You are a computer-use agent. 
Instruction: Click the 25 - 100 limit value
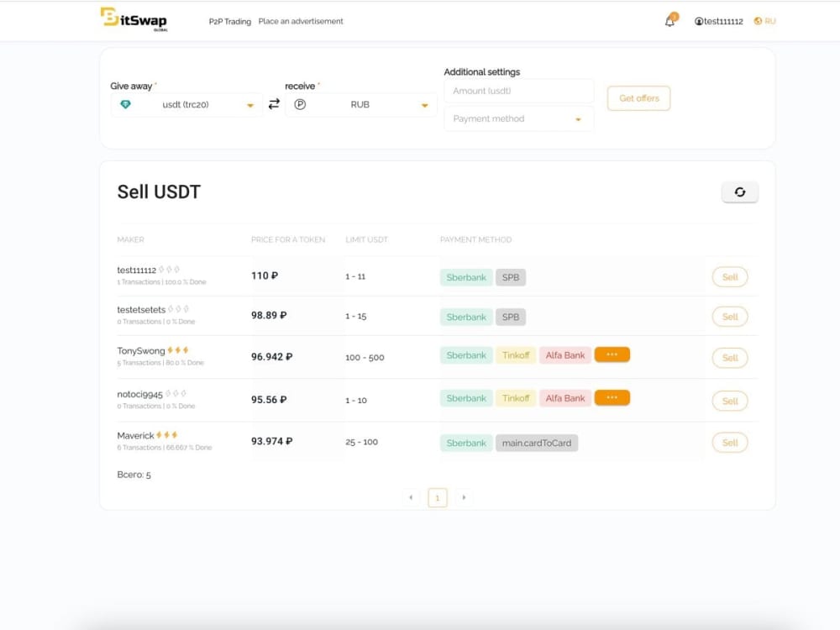pyautogui.click(x=361, y=442)
